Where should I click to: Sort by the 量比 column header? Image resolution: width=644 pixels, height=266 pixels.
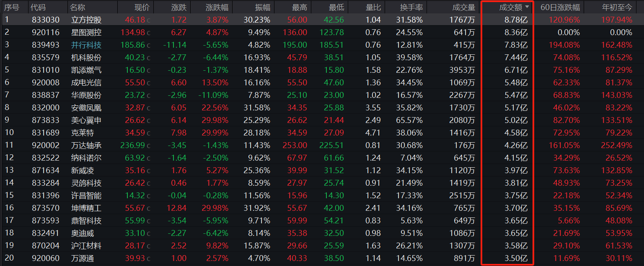pyautogui.click(x=373, y=7)
